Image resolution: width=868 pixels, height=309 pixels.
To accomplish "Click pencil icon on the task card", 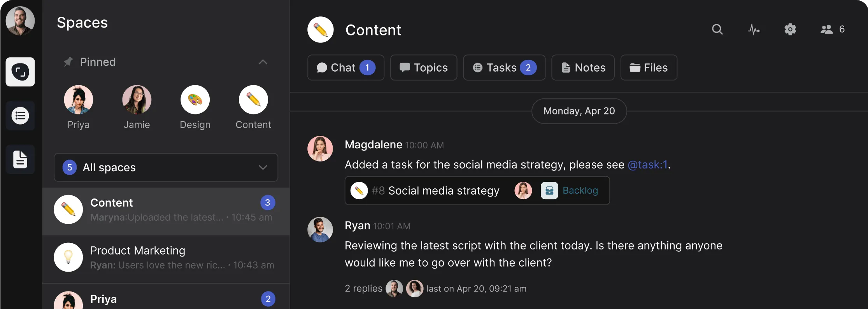I will (x=359, y=191).
